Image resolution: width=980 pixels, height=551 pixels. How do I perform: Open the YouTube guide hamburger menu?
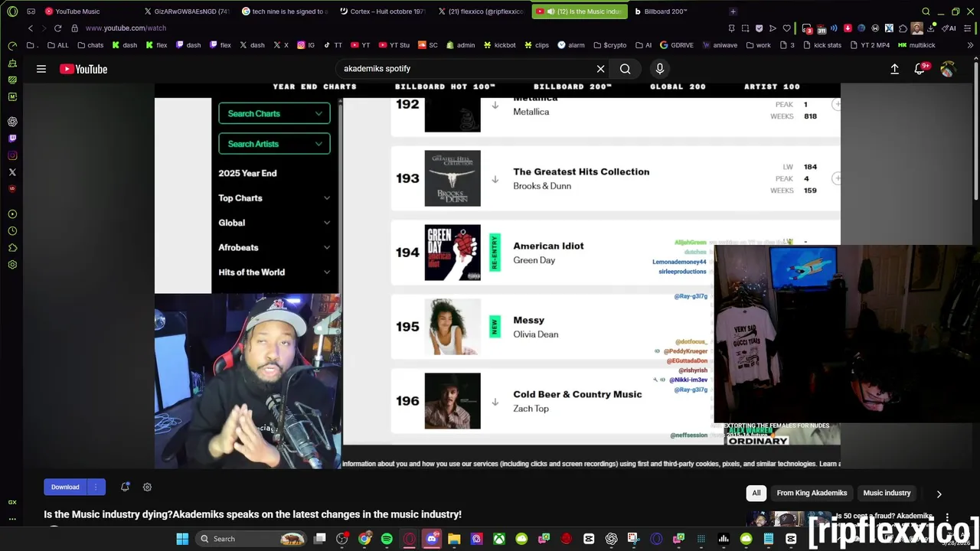pos(41,69)
